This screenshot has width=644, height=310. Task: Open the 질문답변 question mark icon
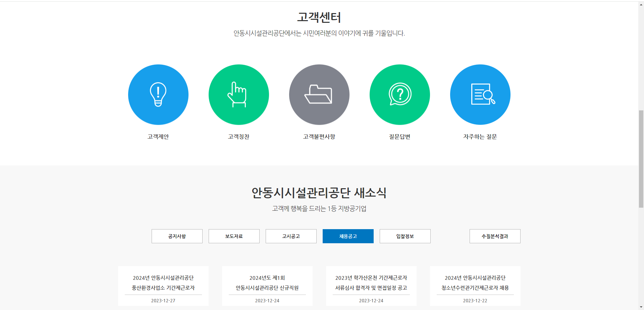click(400, 95)
